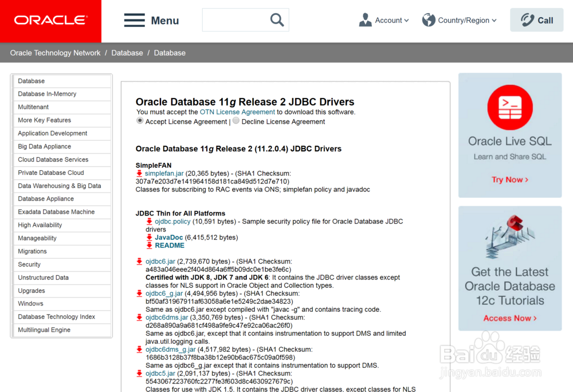The image size is (573, 392).
Task: Click download arrow beside JavaDoc
Action: [149, 237]
